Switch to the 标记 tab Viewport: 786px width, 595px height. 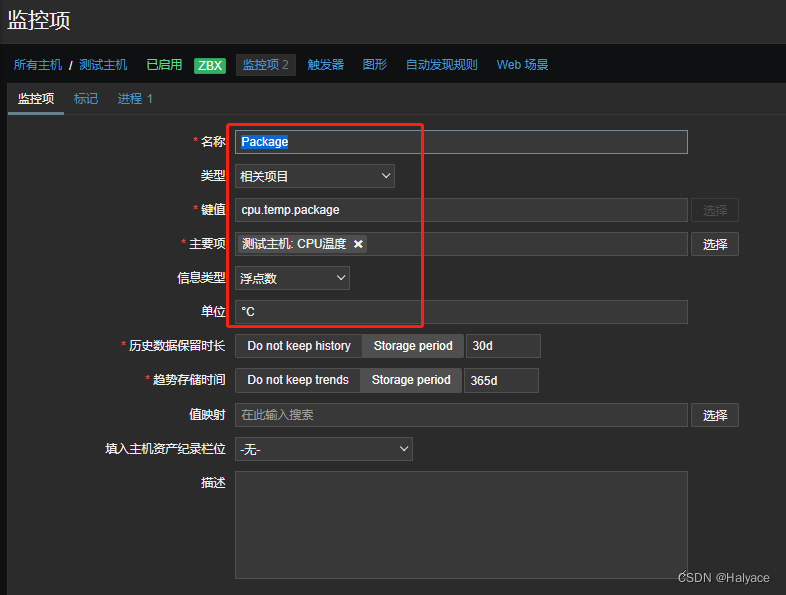click(x=86, y=99)
